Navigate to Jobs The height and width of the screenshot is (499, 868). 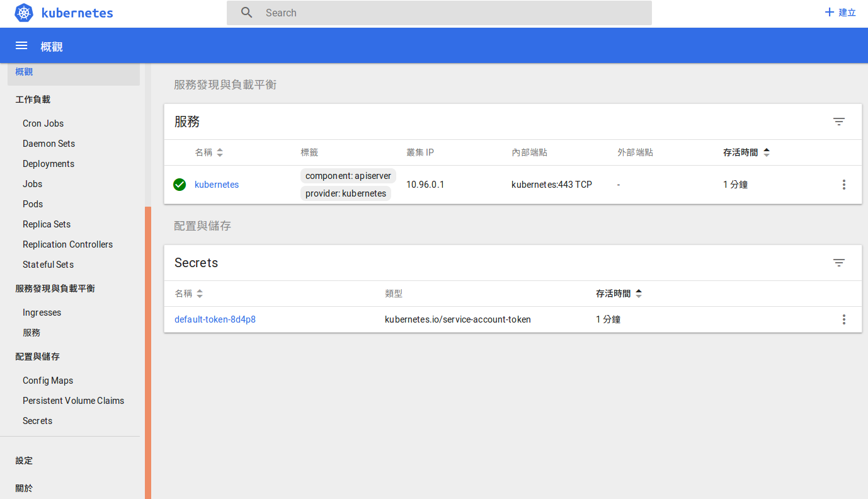[x=33, y=184]
